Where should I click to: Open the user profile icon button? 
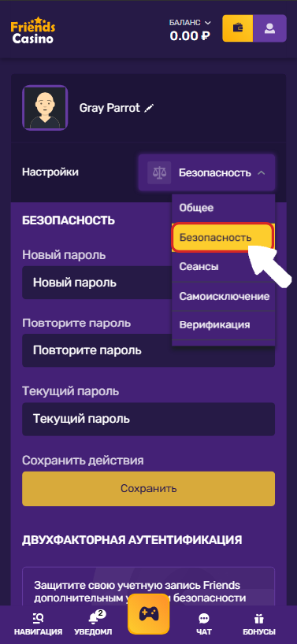pos(269,28)
